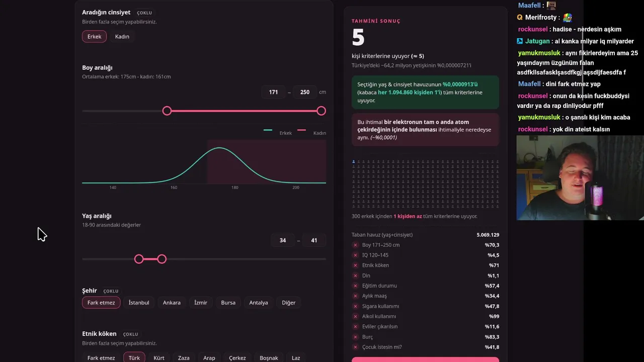The image size is (644, 362).
Task: Click the maximum age slider handle
Action: (x=162, y=259)
